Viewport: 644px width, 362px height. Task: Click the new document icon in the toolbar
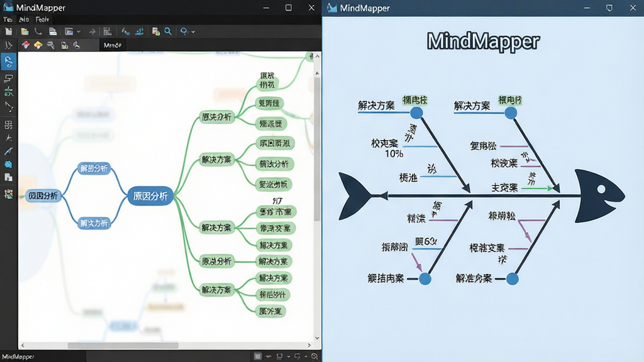click(9, 31)
